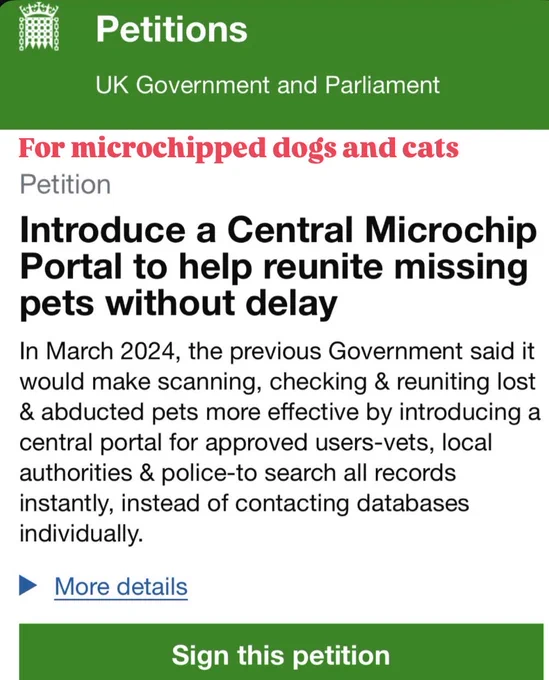Image resolution: width=549 pixels, height=680 pixels.
Task: Select the red microchipped dogs and cats caption
Action: (239, 149)
